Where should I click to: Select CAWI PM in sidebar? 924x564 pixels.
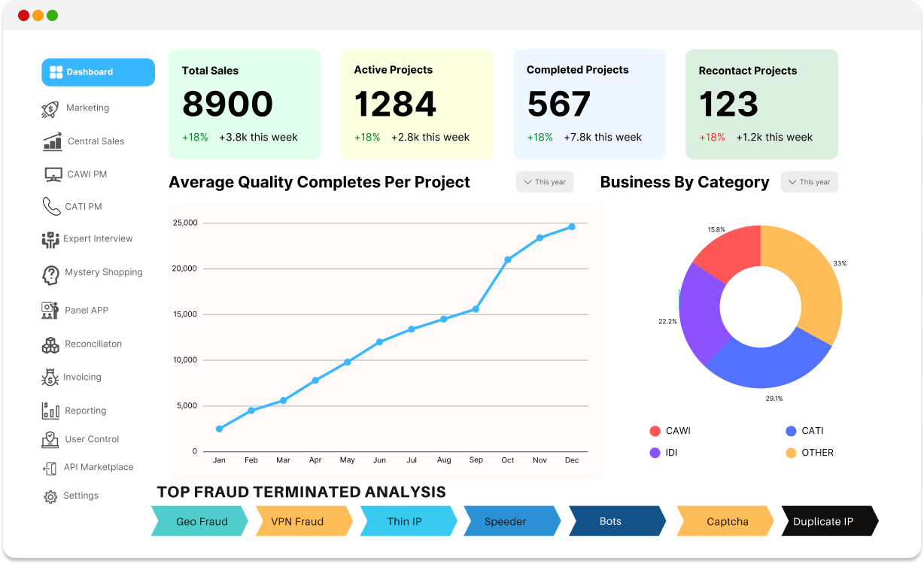point(87,174)
